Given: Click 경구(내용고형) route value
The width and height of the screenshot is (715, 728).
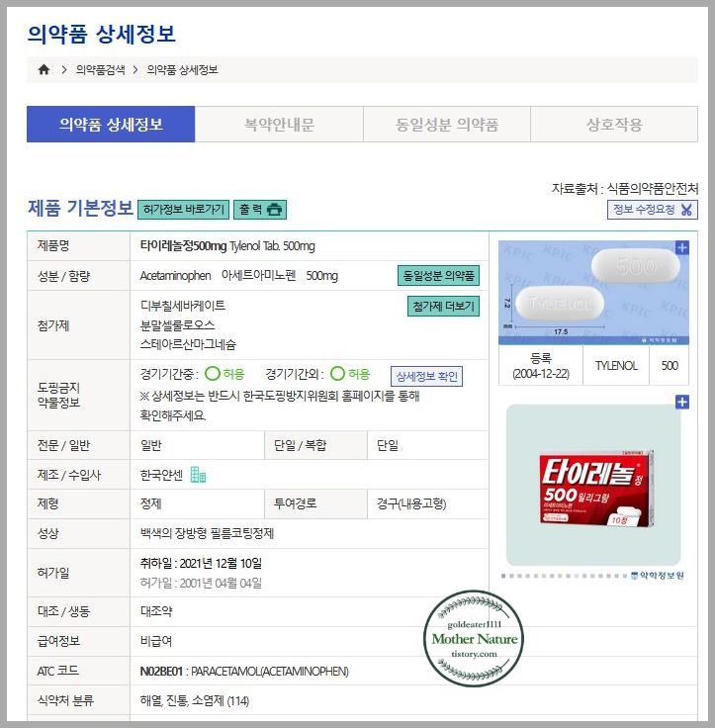Looking at the screenshot, I should [x=411, y=503].
